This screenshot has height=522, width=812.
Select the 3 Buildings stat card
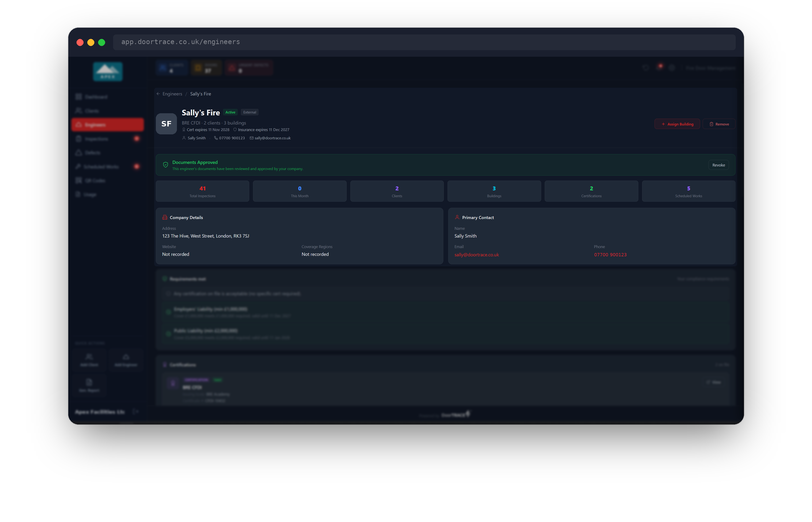(x=494, y=191)
